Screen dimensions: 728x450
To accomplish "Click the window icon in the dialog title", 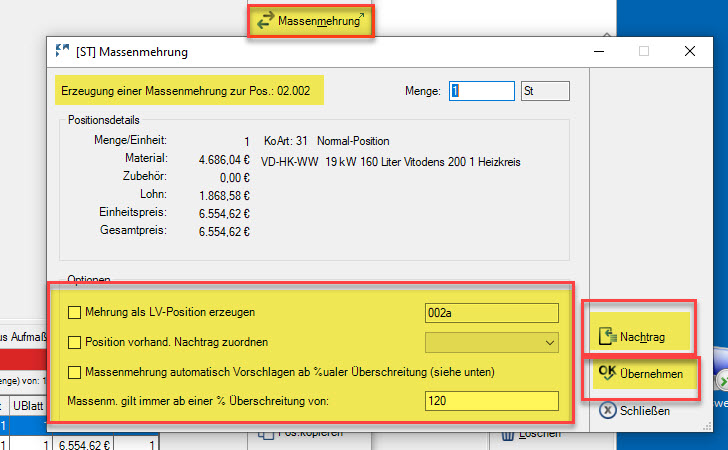I will 62,51.
